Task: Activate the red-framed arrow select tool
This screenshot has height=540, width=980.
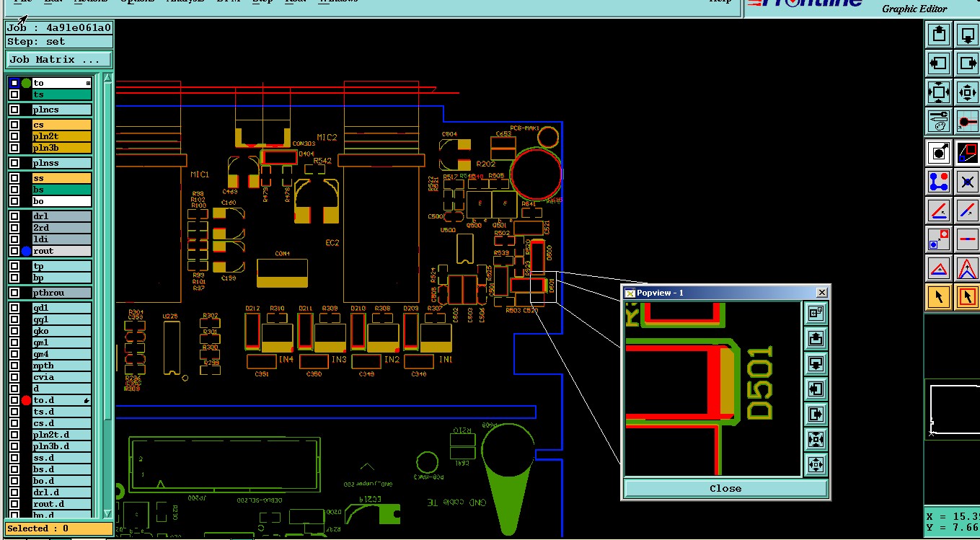Action: [x=968, y=296]
